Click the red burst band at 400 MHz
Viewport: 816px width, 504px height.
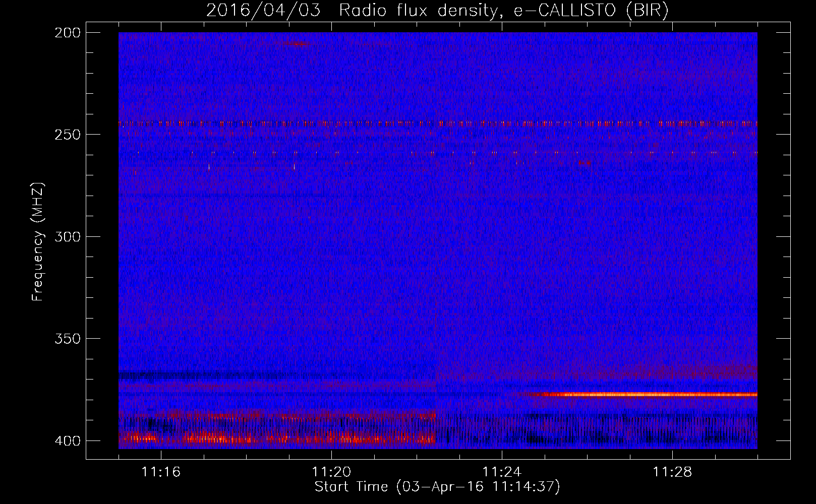tap(276, 438)
